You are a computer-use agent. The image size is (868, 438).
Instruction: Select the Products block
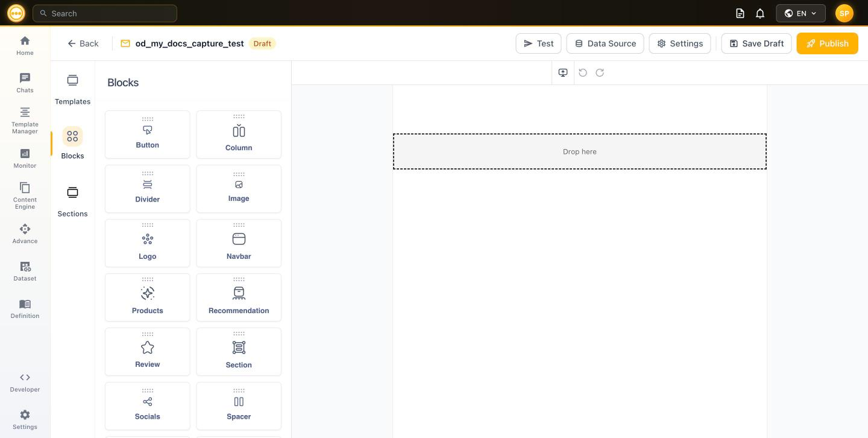point(147,297)
